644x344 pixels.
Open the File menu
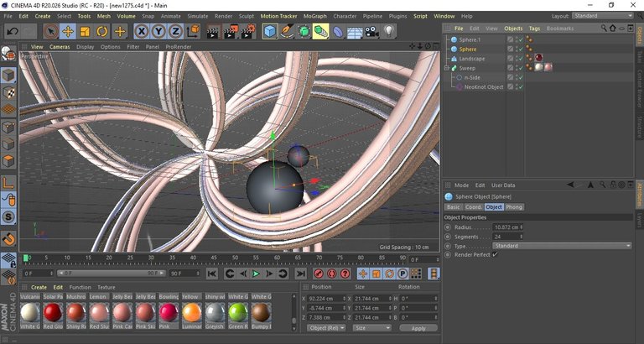tap(8, 16)
